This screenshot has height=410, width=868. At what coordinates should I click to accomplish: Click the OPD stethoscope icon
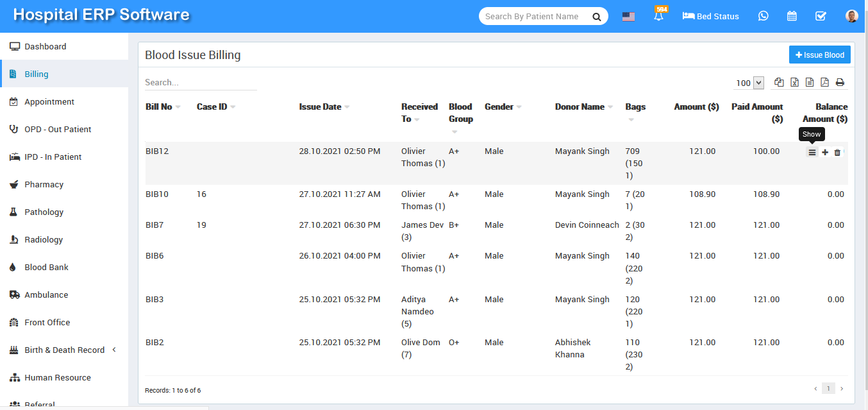coord(14,130)
